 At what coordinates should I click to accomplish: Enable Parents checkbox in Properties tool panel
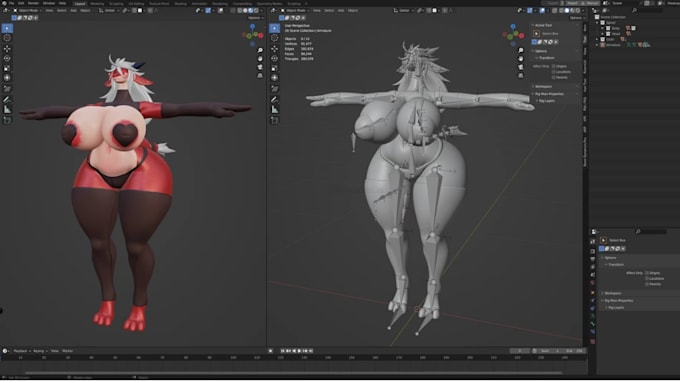(647, 284)
